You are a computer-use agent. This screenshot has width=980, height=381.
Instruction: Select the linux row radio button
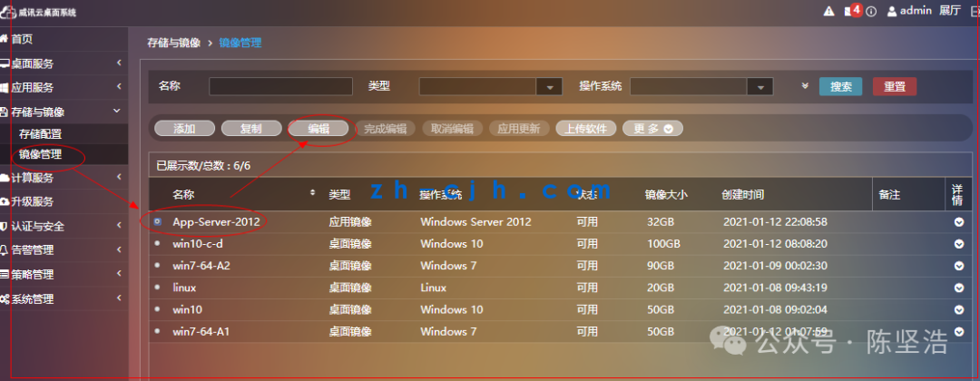(x=157, y=288)
